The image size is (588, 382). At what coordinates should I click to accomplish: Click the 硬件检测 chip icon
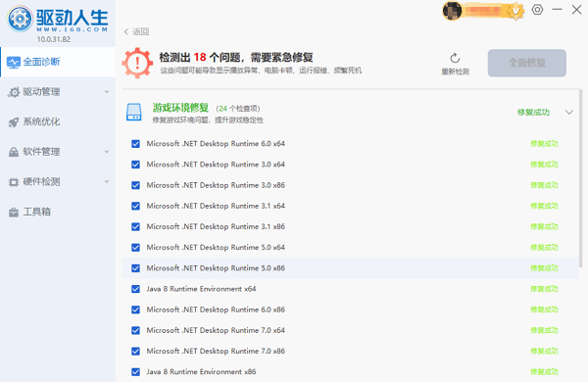14,182
